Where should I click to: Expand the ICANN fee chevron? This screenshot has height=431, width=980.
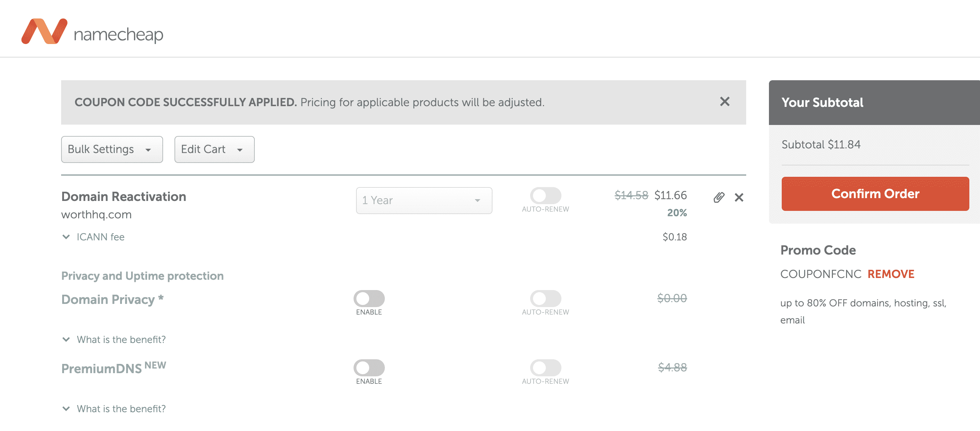click(x=66, y=237)
